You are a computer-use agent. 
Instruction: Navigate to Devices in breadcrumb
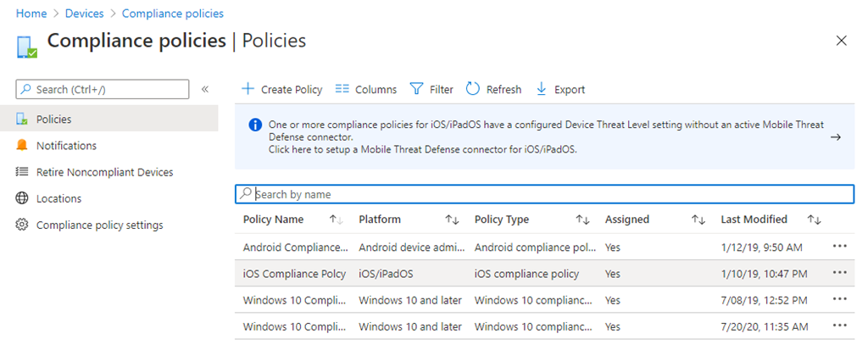pos(85,14)
